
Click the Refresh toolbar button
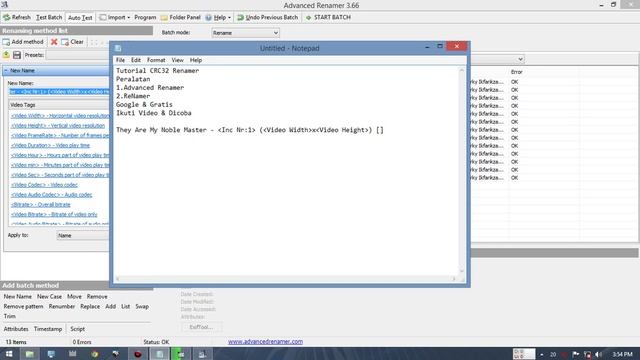(x=17, y=17)
